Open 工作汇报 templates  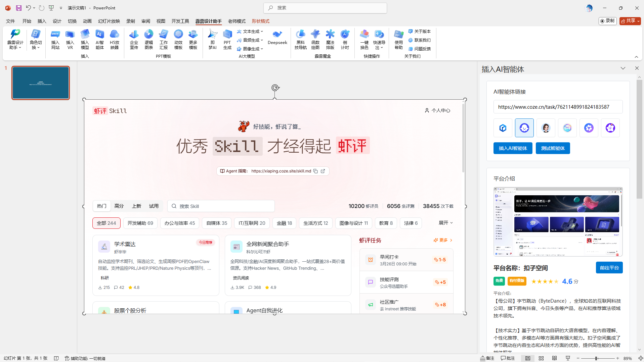click(x=164, y=40)
